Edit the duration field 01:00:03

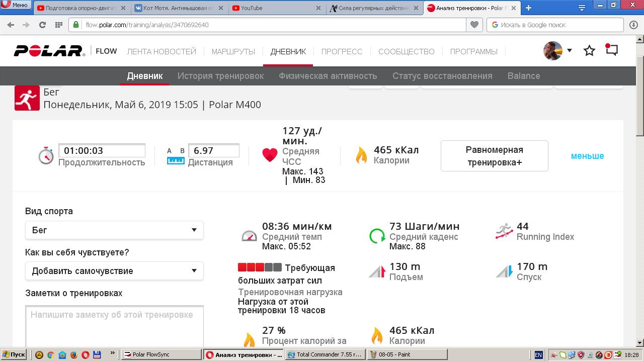[x=102, y=150]
